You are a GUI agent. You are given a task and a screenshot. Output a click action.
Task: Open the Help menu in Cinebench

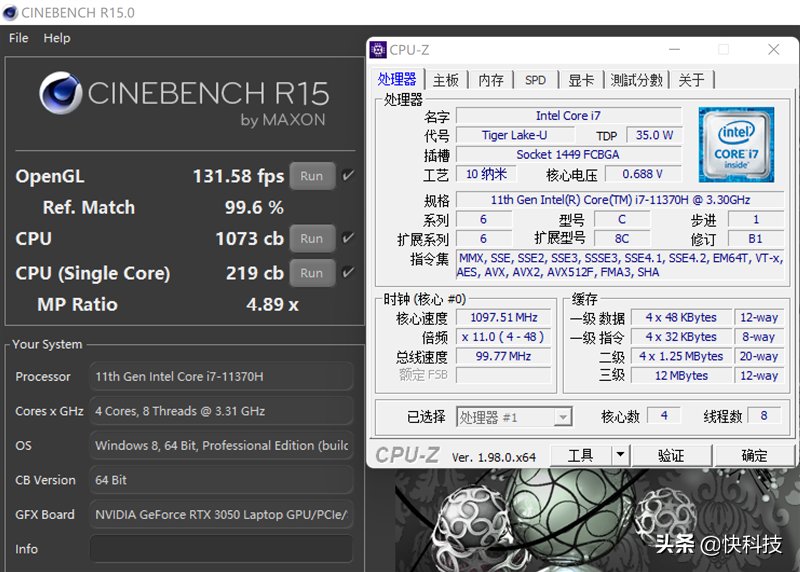pos(57,38)
